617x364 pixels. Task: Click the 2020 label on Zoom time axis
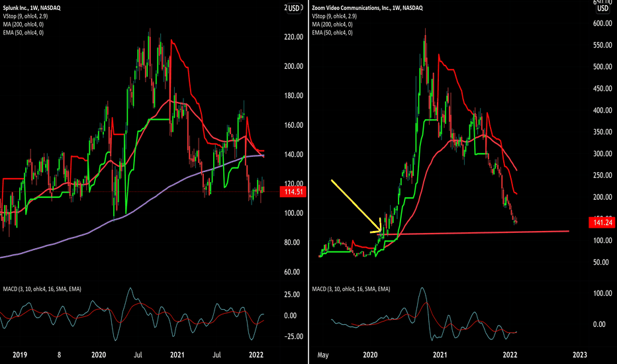click(370, 355)
